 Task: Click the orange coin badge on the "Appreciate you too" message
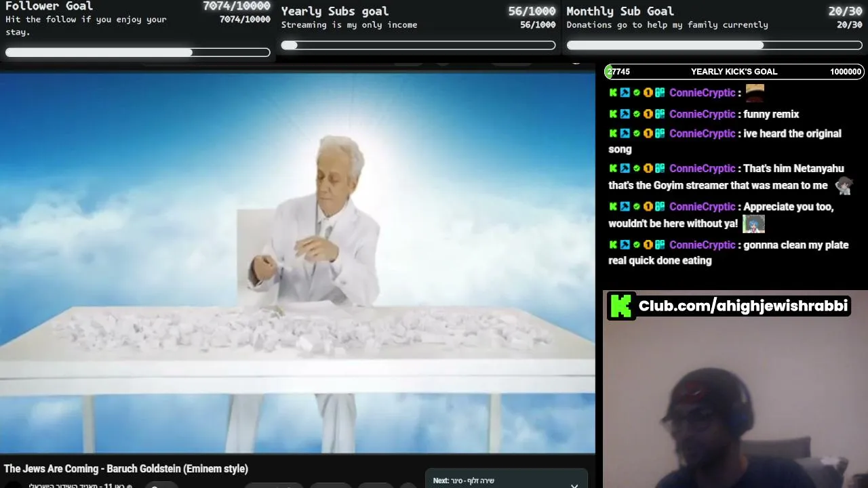coord(648,207)
